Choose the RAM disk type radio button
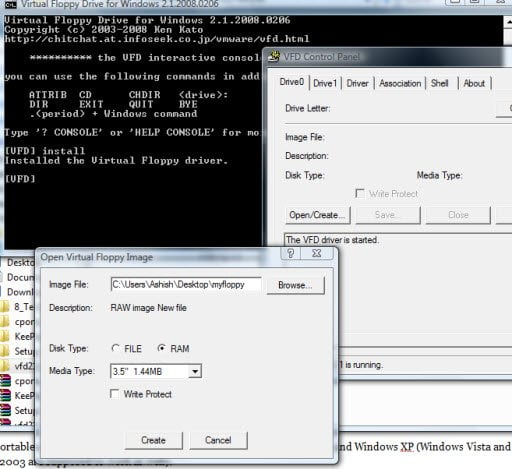512x469 pixels. pyautogui.click(x=161, y=348)
